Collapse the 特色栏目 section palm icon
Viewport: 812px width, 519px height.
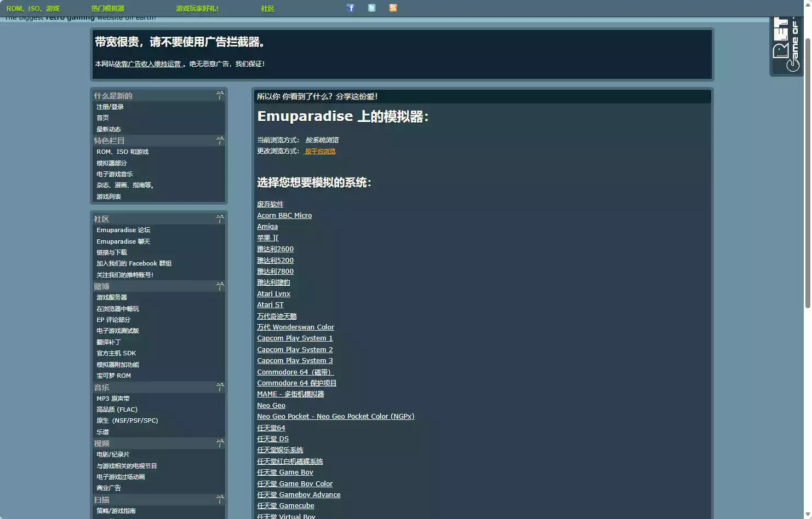pyautogui.click(x=220, y=141)
